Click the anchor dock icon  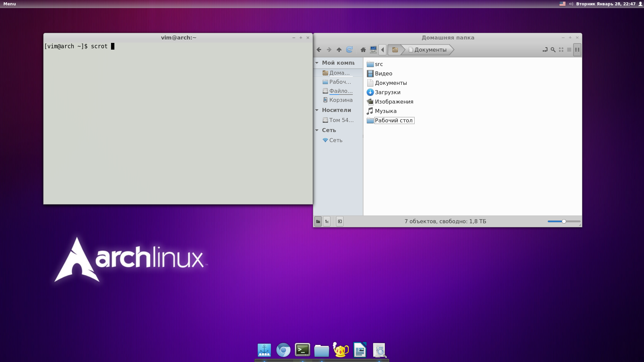pos(264,350)
